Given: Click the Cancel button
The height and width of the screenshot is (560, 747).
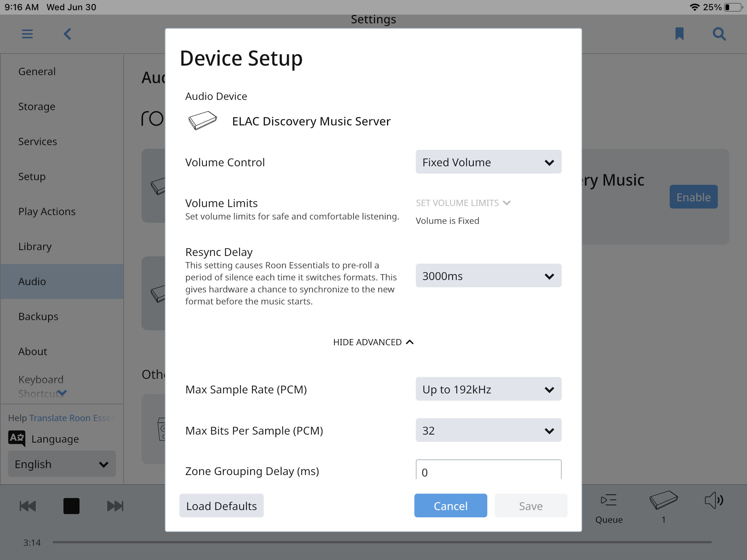Looking at the screenshot, I should coord(450,506).
